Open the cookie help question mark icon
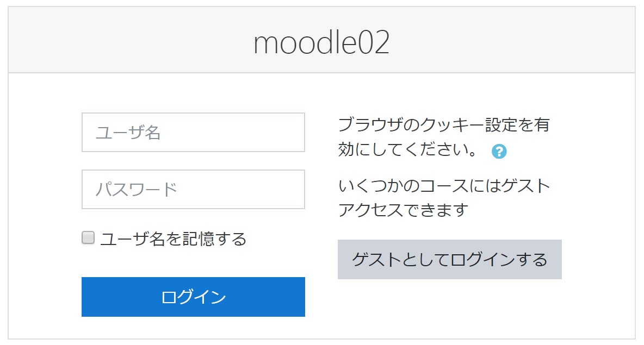 [499, 152]
